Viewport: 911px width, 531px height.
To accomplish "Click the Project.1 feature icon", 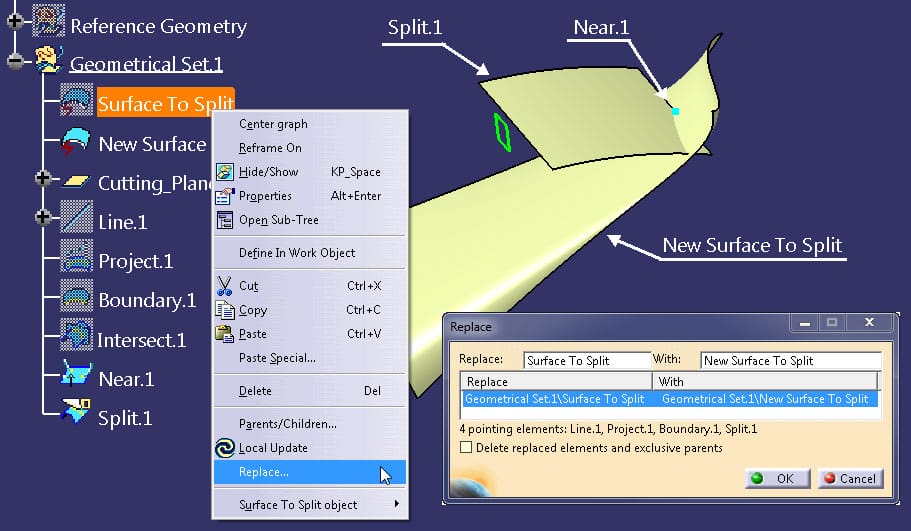I will point(76,256).
